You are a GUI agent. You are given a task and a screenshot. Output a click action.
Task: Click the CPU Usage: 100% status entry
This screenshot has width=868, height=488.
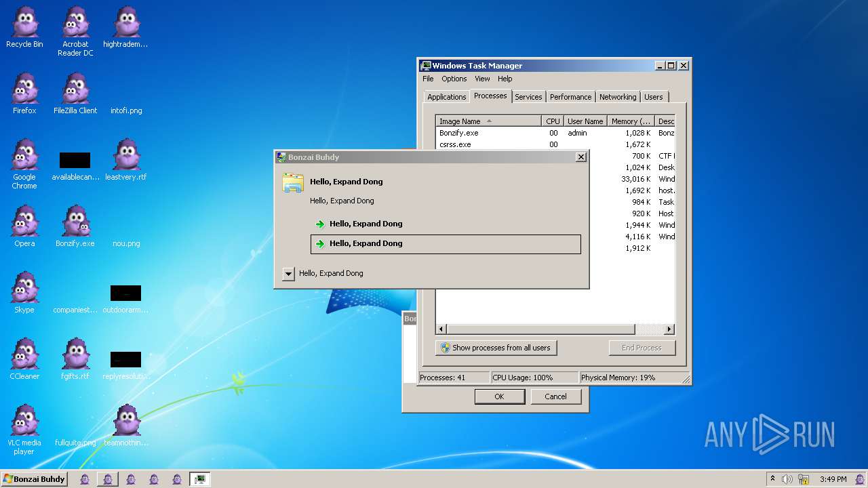[x=535, y=378]
